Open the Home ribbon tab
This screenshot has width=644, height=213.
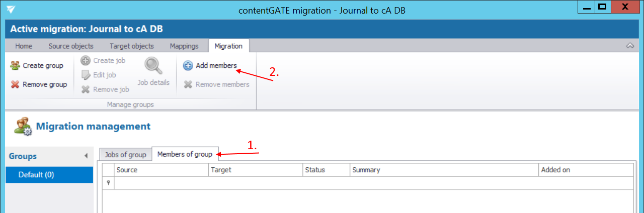[x=24, y=46]
